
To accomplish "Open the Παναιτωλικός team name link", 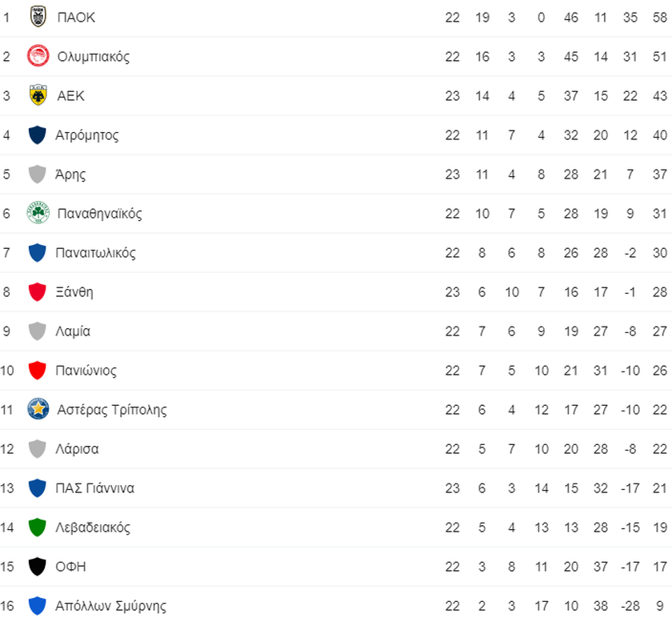I will [x=95, y=253].
